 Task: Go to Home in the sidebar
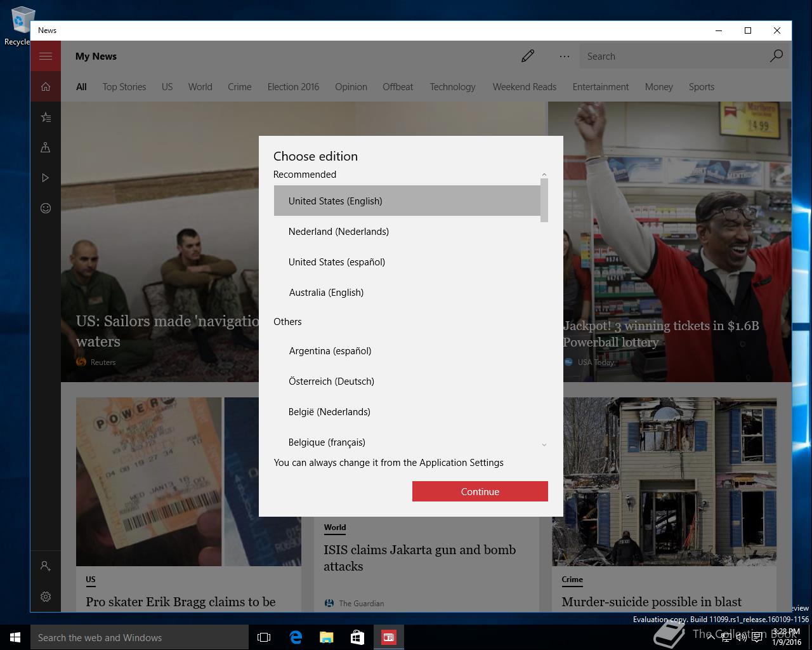click(x=46, y=86)
